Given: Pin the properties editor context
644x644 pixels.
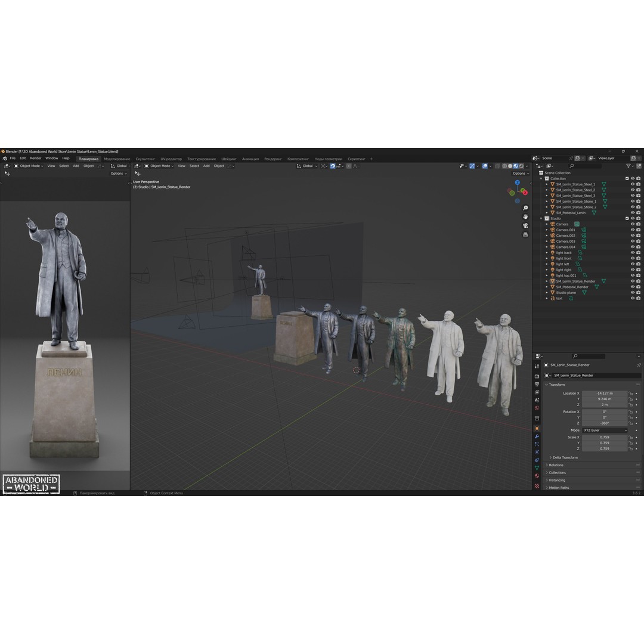Looking at the screenshot, I should click(x=639, y=365).
